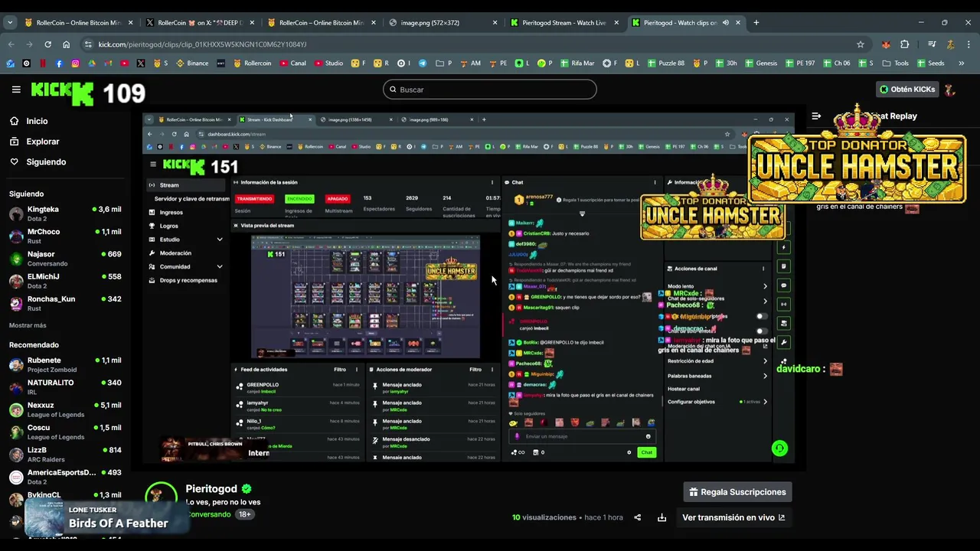
Task: Open recommended channel LizzB
Action: coord(65,455)
